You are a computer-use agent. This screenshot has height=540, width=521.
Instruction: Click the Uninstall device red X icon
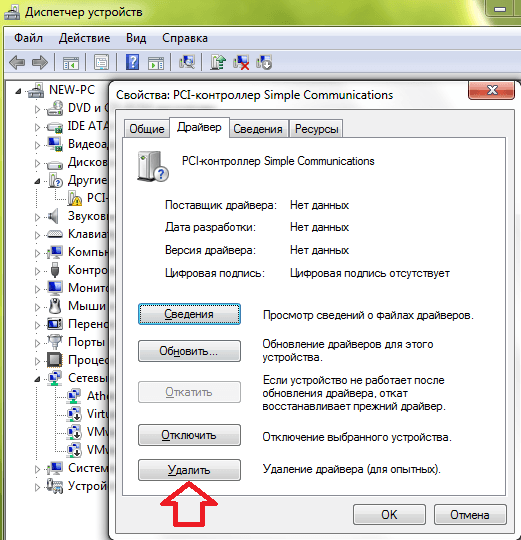(241, 62)
